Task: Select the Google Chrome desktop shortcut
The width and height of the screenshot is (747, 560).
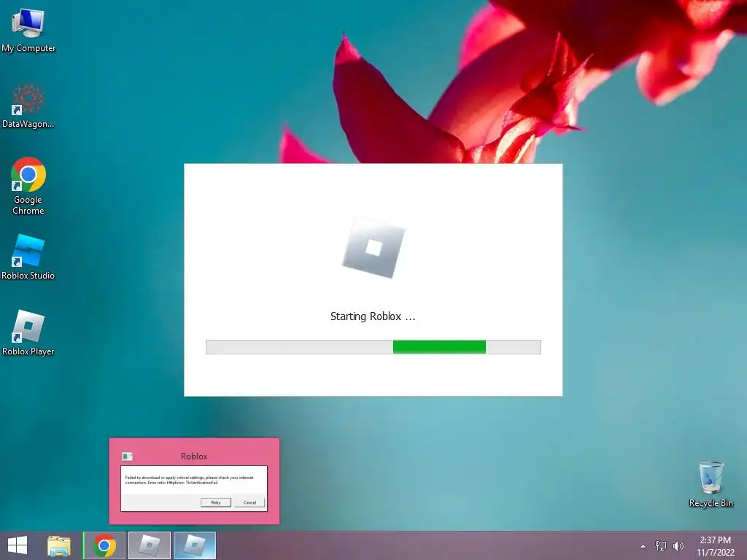Action: click(x=28, y=186)
